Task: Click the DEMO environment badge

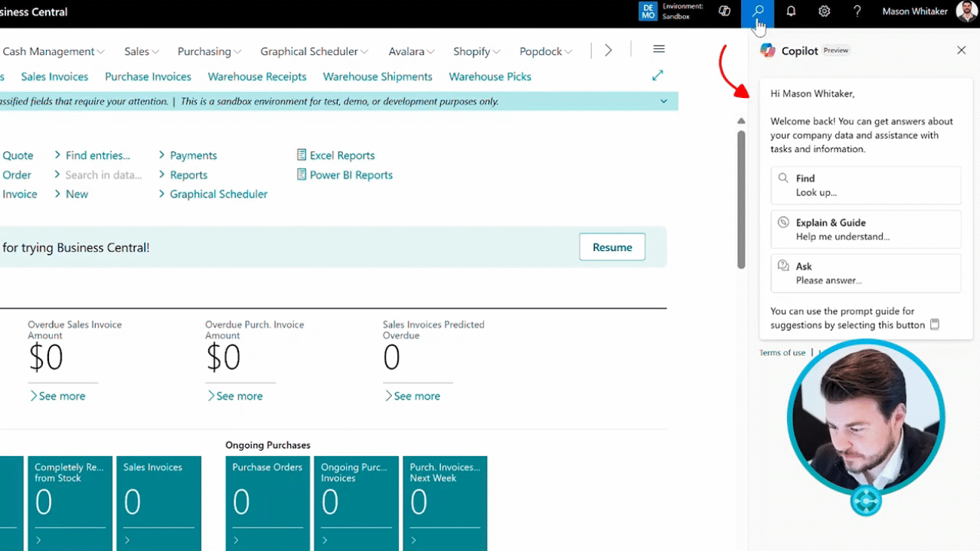Action: [648, 11]
